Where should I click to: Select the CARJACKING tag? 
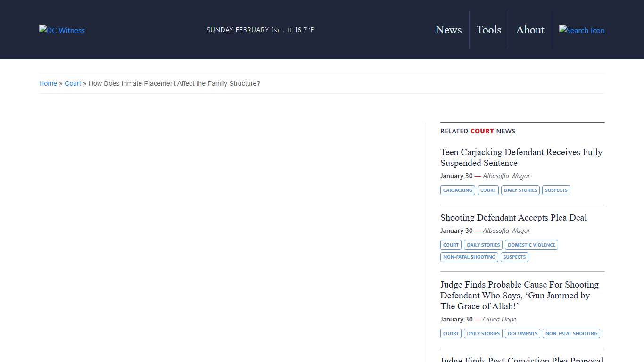457,190
